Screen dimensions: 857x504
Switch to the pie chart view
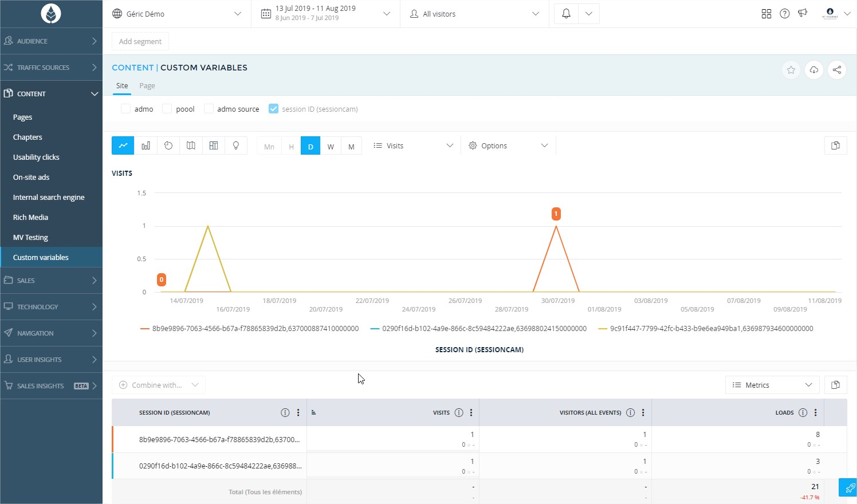(168, 145)
